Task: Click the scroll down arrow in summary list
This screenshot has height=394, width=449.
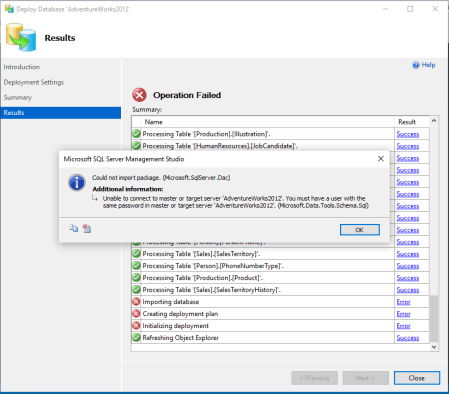Action: 434,347
